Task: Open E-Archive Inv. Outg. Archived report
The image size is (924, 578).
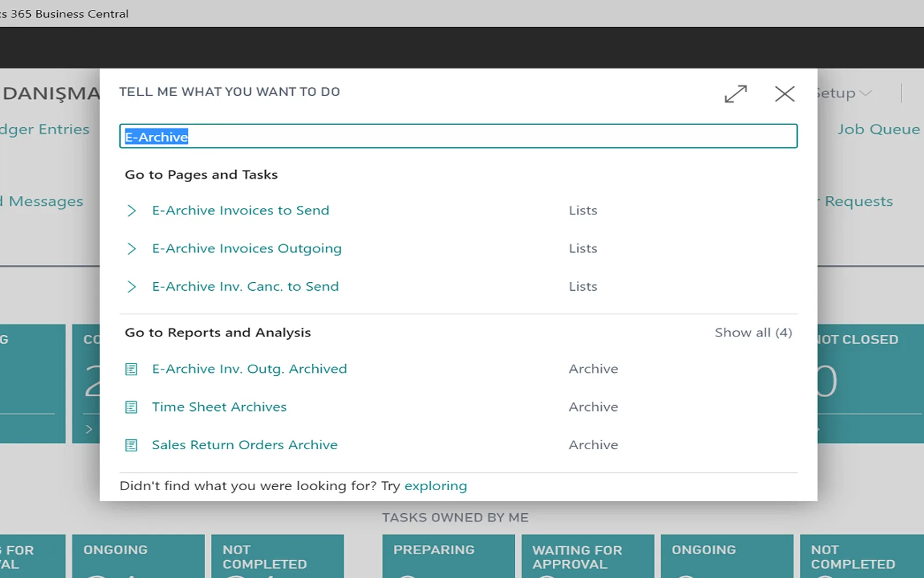Action: pos(249,369)
